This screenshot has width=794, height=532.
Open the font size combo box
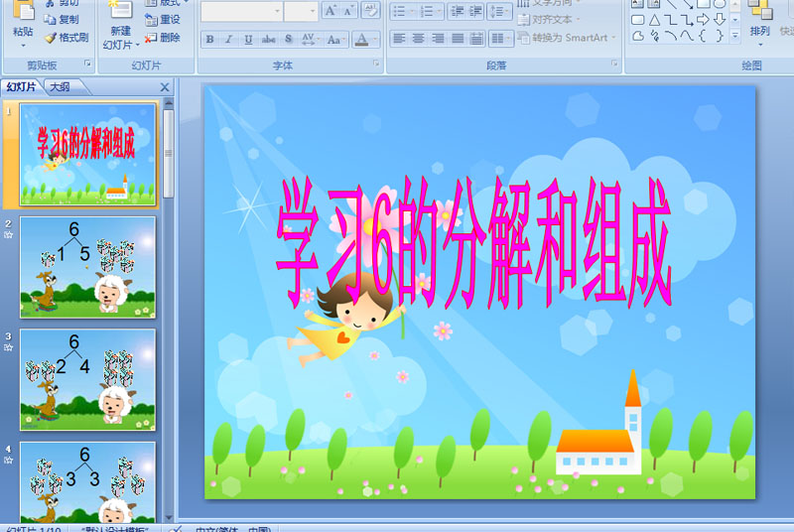tap(301, 11)
